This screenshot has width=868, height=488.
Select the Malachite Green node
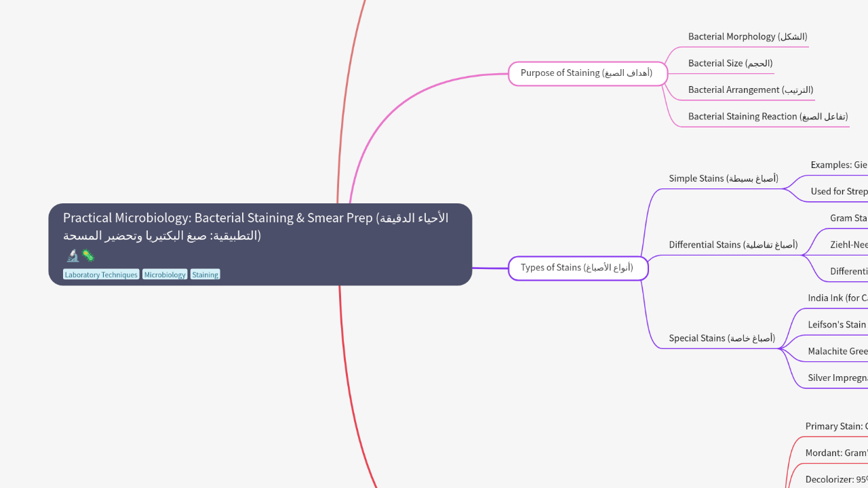(837, 351)
